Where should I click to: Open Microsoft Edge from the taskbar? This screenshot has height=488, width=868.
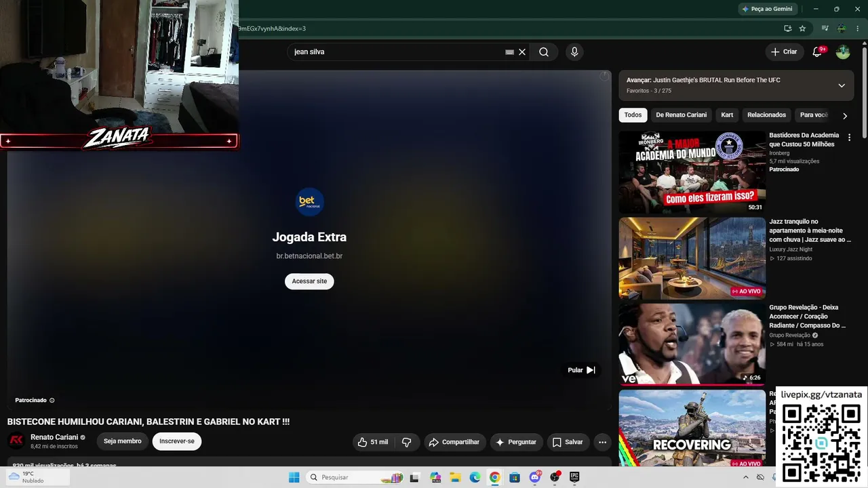click(x=475, y=477)
